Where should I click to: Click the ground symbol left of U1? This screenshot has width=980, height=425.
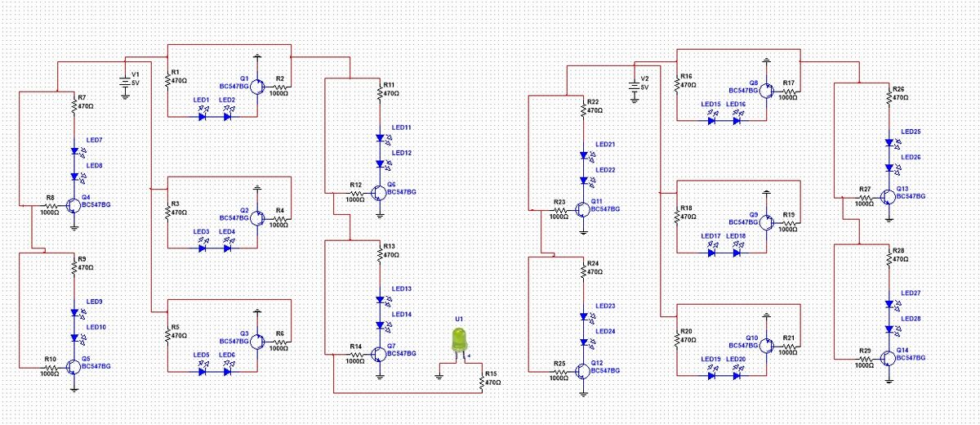coord(439,376)
